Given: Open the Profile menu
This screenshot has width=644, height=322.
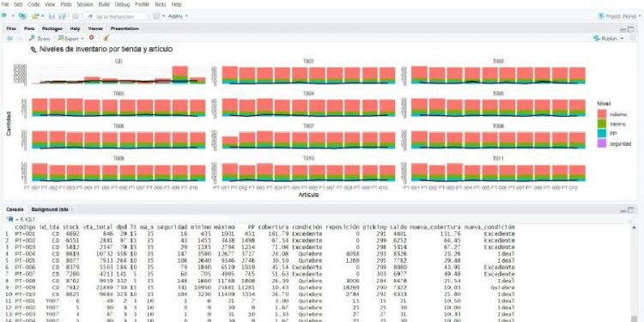Looking at the screenshot, I should click(142, 4).
